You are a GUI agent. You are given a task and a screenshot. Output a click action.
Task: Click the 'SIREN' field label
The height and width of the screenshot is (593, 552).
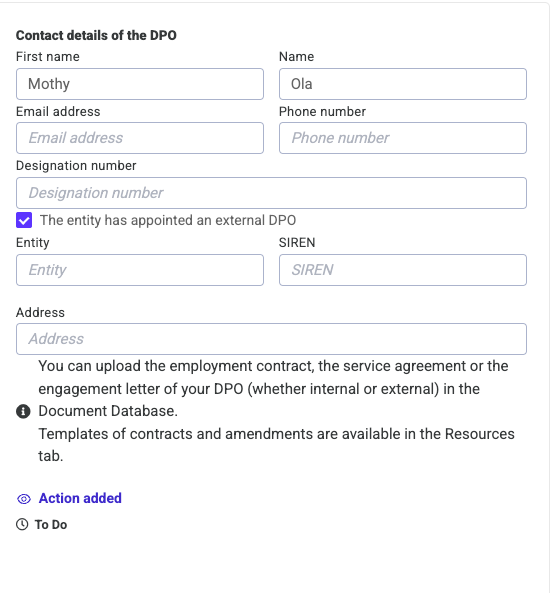point(297,242)
